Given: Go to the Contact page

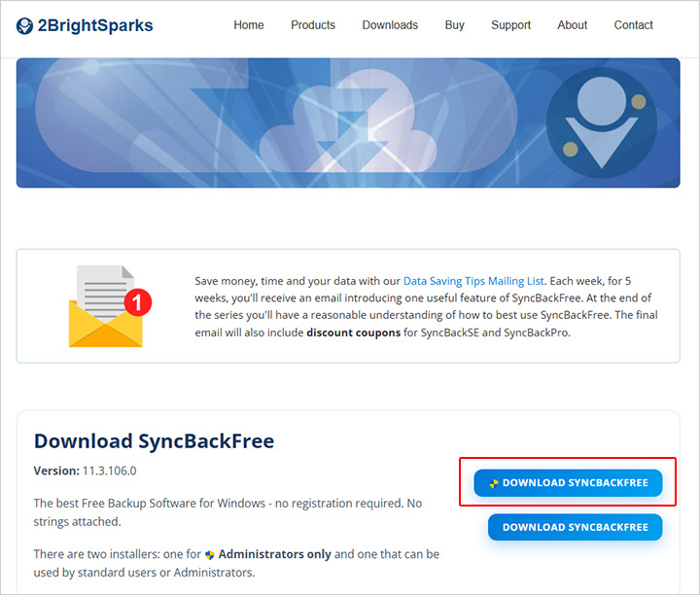Looking at the screenshot, I should (634, 25).
